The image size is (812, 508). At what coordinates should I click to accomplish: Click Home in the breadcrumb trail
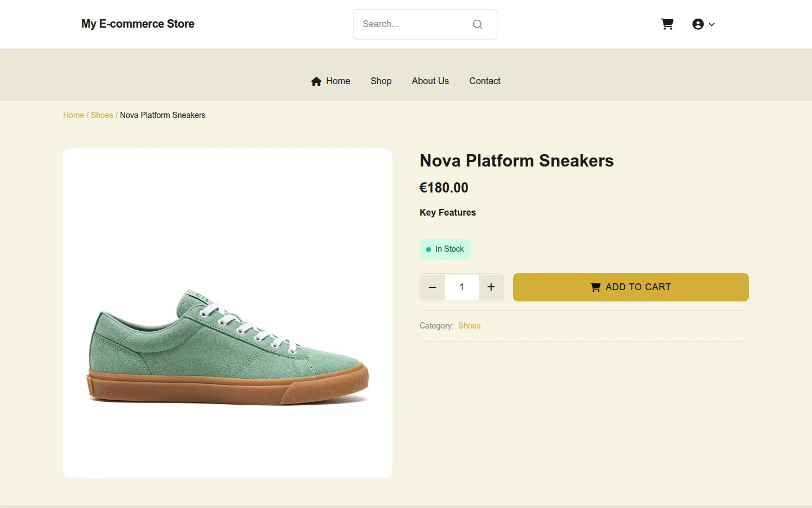pos(73,115)
